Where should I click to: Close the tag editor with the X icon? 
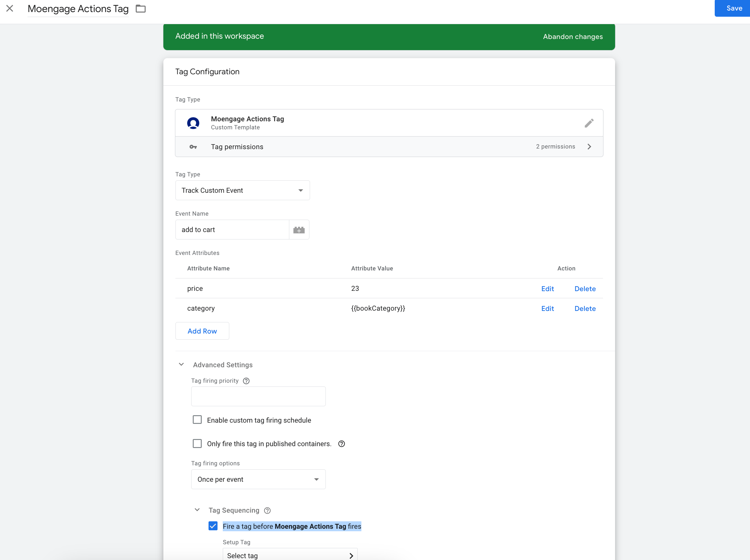[10, 8]
